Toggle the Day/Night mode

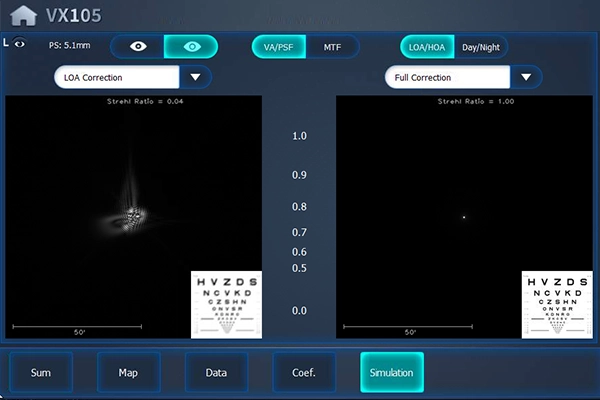click(482, 47)
